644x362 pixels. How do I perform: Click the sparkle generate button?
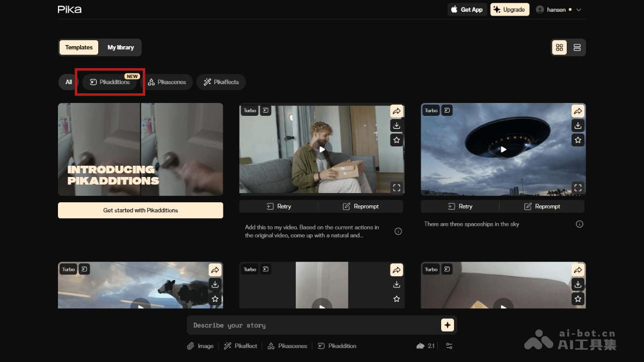447,325
